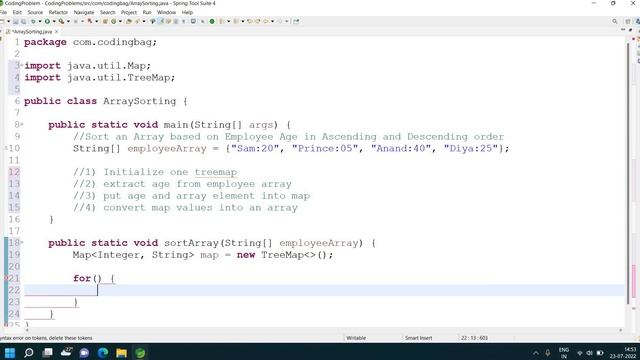Open the File menu
The image size is (640, 360).
point(3,12)
